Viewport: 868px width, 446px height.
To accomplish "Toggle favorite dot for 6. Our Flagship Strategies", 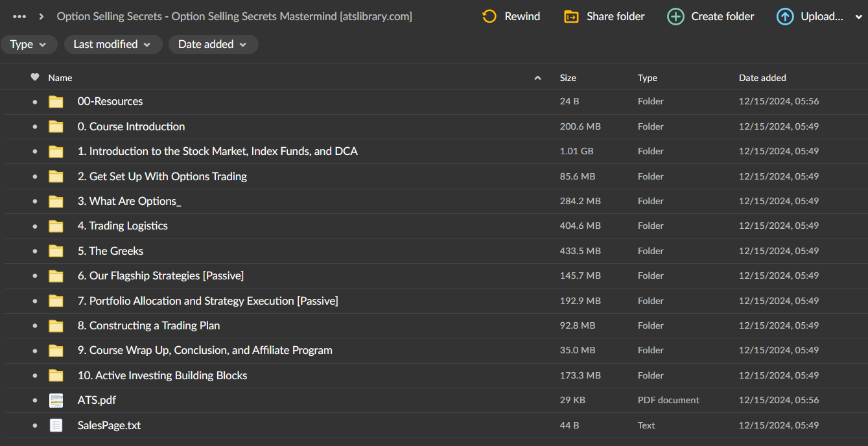I will 35,276.
